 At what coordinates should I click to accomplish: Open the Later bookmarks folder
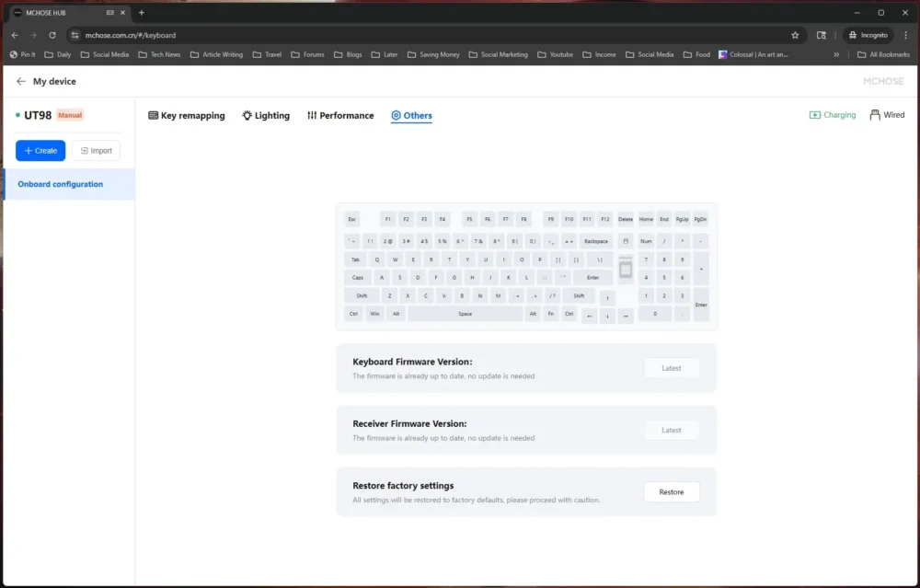pyautogui.click(x=385, y=54)
